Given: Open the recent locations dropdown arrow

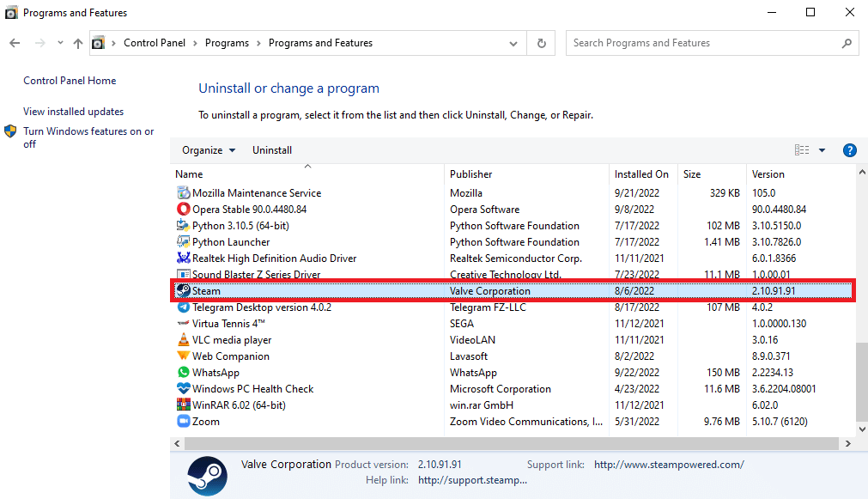Looking at the screenshot, I should coord(60,43).
